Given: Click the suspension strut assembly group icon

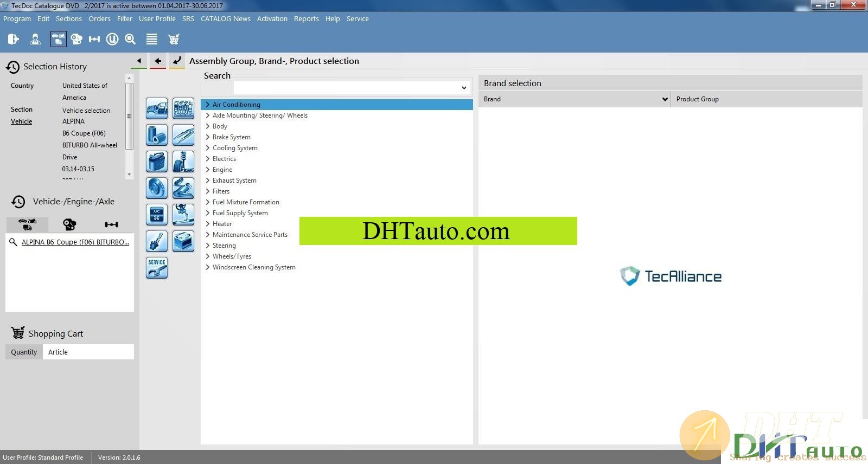Looking at the screenshot, I should 183,162.
